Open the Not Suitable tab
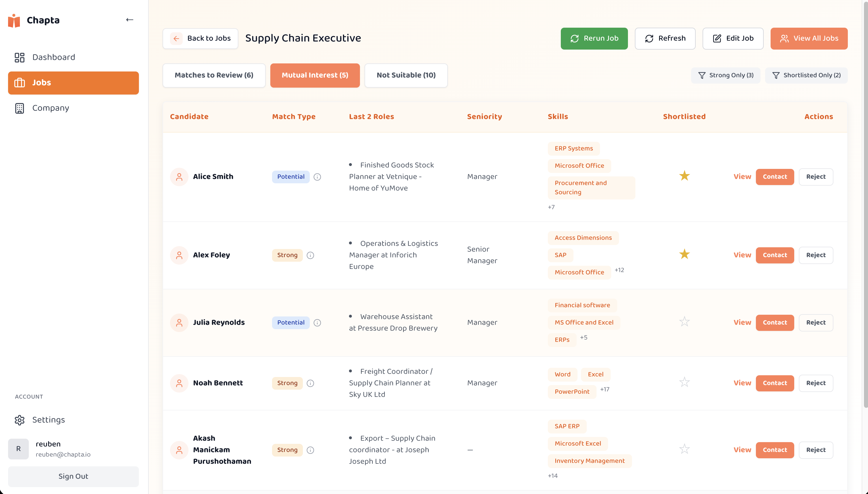This screenshot has width=868, height=494. pos(406,75)
